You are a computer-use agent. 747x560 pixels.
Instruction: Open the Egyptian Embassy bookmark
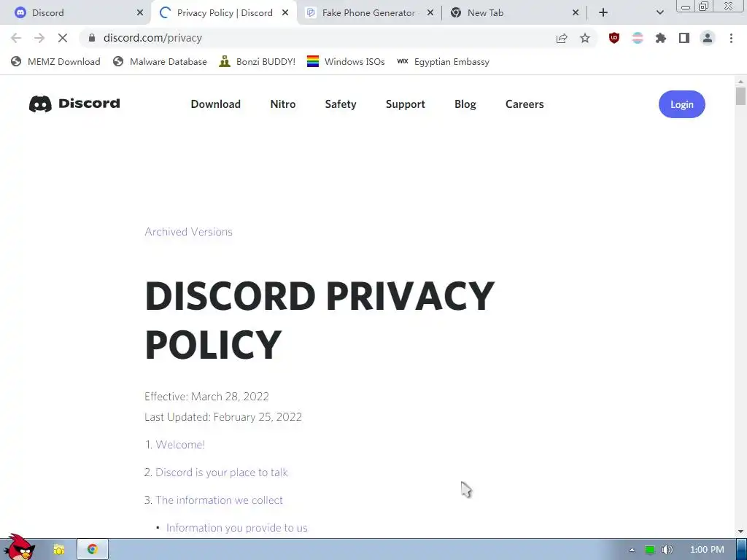tap(443, 61)
